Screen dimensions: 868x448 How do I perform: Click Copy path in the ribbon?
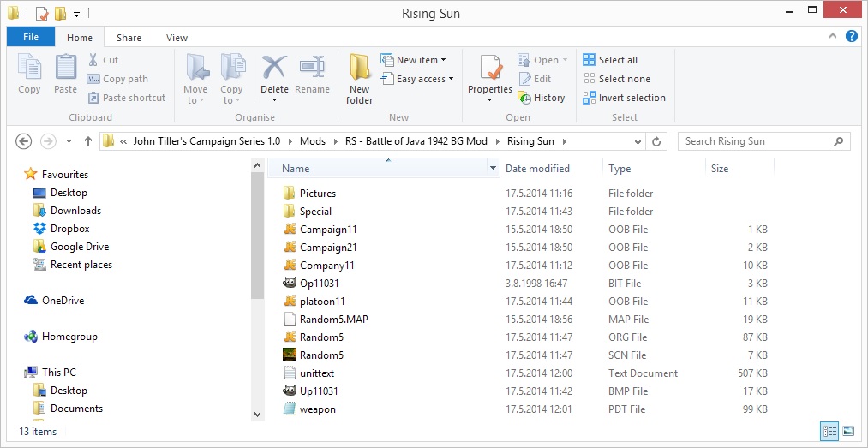point(117,79)
